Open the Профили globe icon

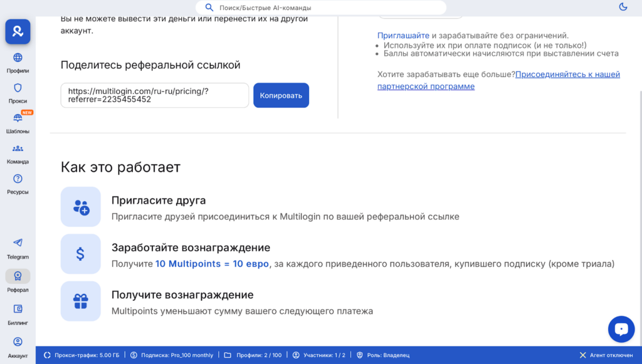pos(18,57)
